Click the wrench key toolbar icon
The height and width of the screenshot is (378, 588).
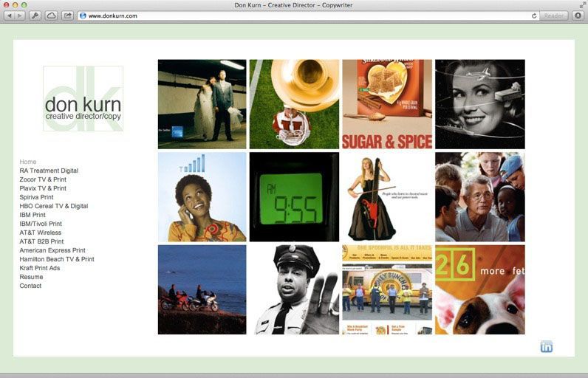35,16
